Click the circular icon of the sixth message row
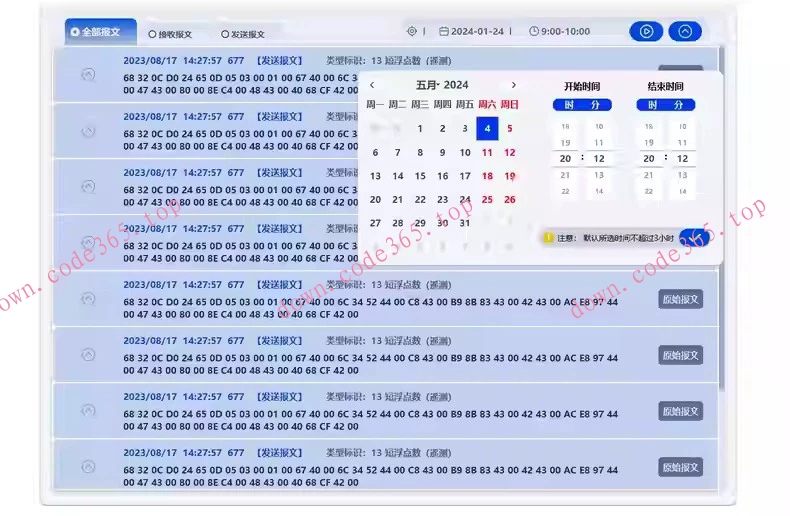Viewport: 790px width, 516px height. click(x=88, y=355)
